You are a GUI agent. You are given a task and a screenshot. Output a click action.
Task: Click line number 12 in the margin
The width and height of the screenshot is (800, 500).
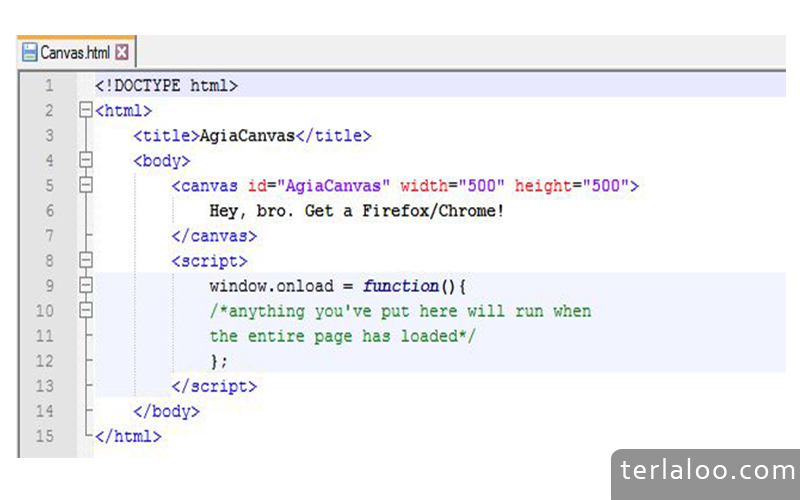44,361
